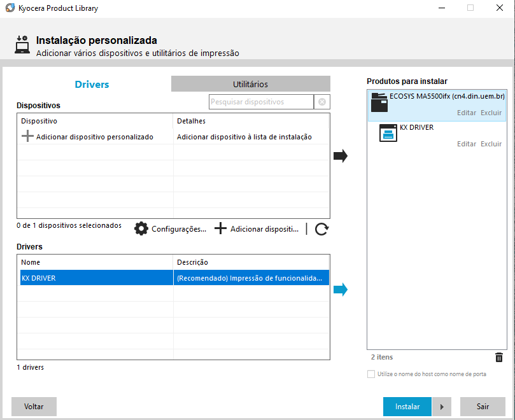The height and width of the screenshot is (420, 515).
Task: Click the black arrow to add device
Action: point(341,156)
